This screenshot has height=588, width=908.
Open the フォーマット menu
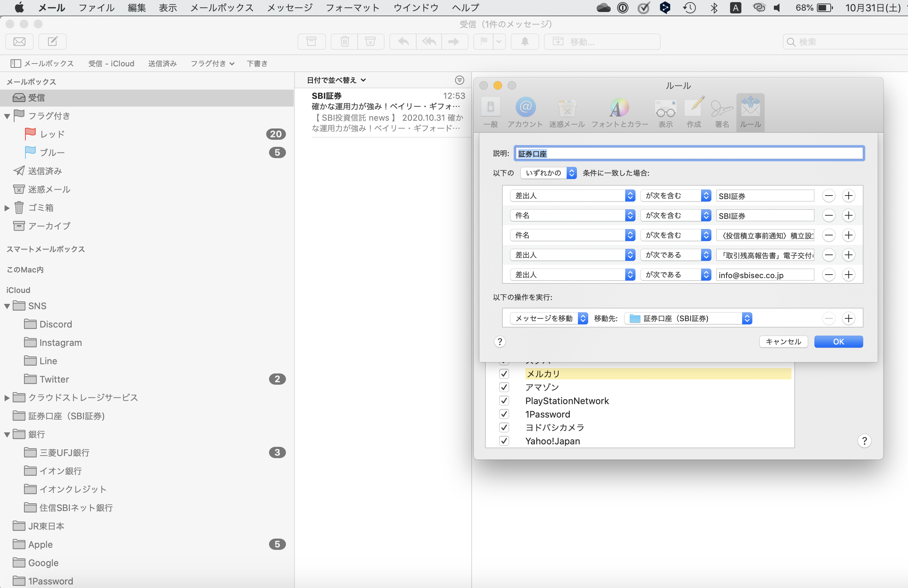pyautogui.click(x=352, y=8)
